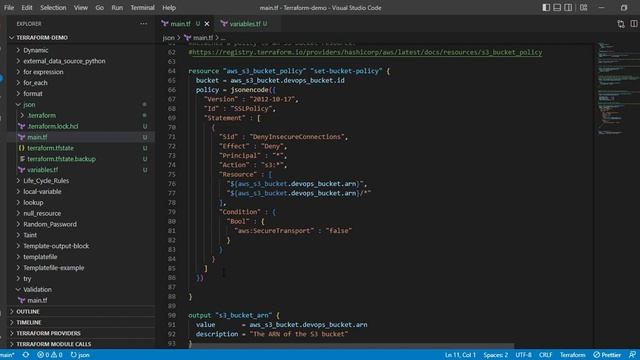Click Terraform icon on variables.tf tab
Viewport: 640px width, 360px height.
[x=224, y=24]
